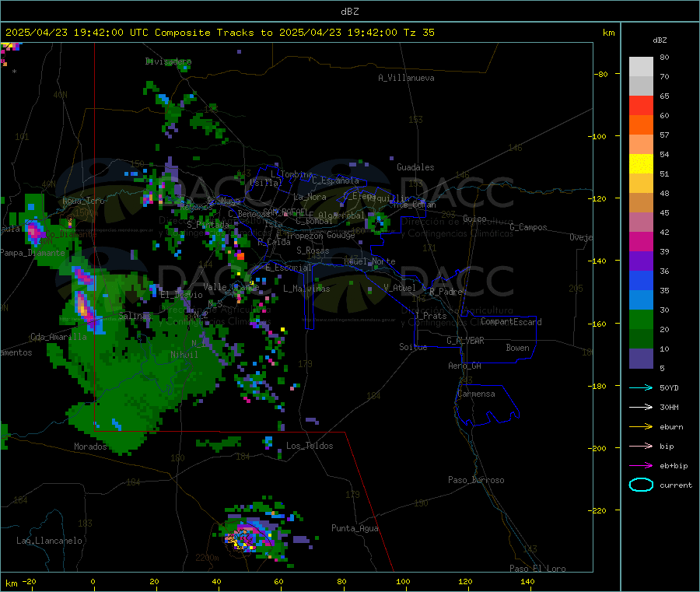The image size is (700, 592).
Task: Click the C_Española map label
Action: pos(336,180)
